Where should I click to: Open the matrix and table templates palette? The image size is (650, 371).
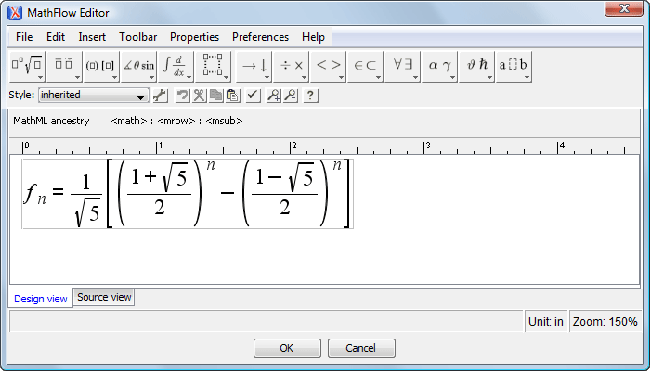pos(213,67)
